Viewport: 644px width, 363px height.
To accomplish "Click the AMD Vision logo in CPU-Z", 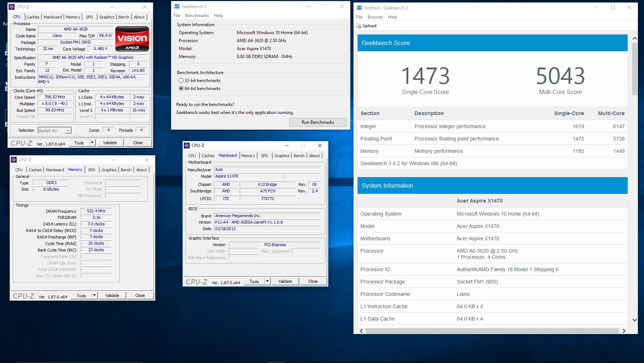I will coord(132,38).
